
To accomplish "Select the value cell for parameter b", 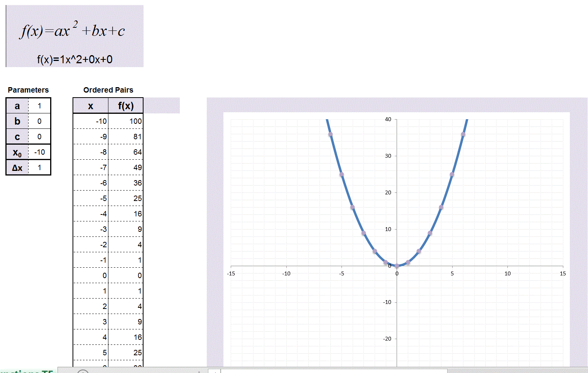I will 39,121.
